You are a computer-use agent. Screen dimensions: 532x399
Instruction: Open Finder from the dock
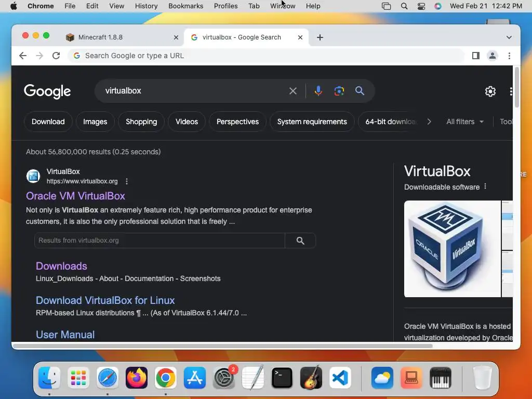point(49,378)
